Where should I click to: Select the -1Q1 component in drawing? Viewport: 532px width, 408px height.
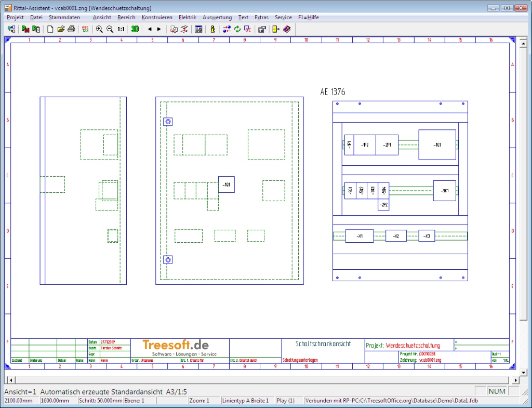pos(226,185)
